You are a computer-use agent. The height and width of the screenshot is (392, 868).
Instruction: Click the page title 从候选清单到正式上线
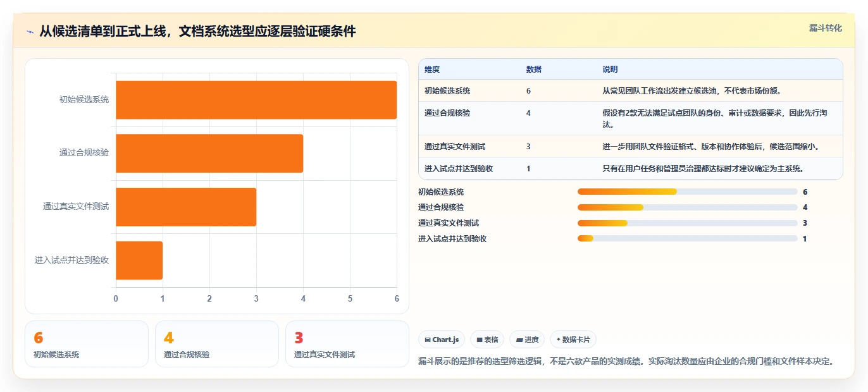point(197,32)
